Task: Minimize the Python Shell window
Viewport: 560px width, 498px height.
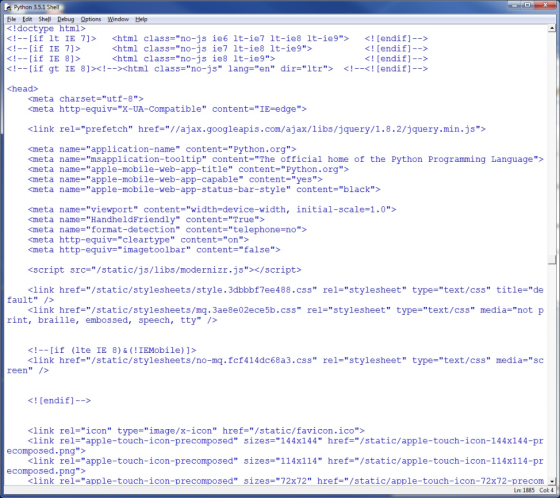Action: (x=514, y=5)
